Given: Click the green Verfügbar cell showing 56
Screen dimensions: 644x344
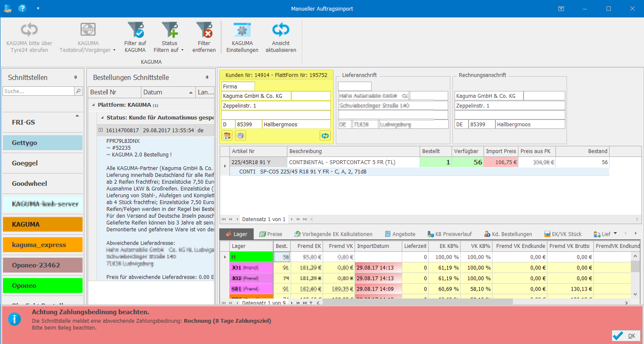Looking at the screenshot, I should tap(468, 162).
